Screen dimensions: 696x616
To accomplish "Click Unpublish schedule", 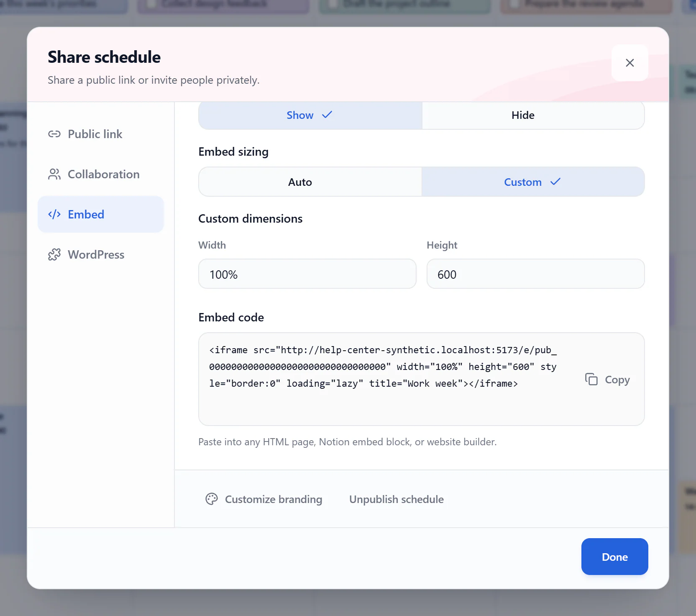I will click(397, 499).
